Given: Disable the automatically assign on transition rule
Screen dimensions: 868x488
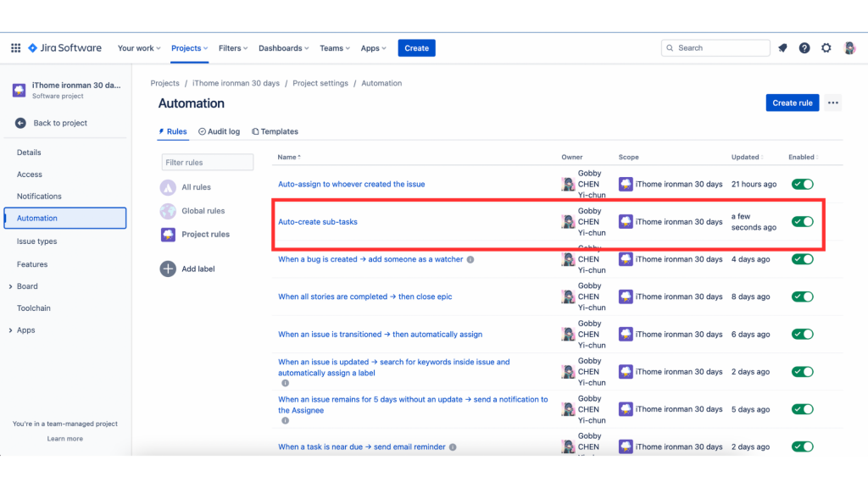Looking at the screenshot, I should (x=802, y=334).
